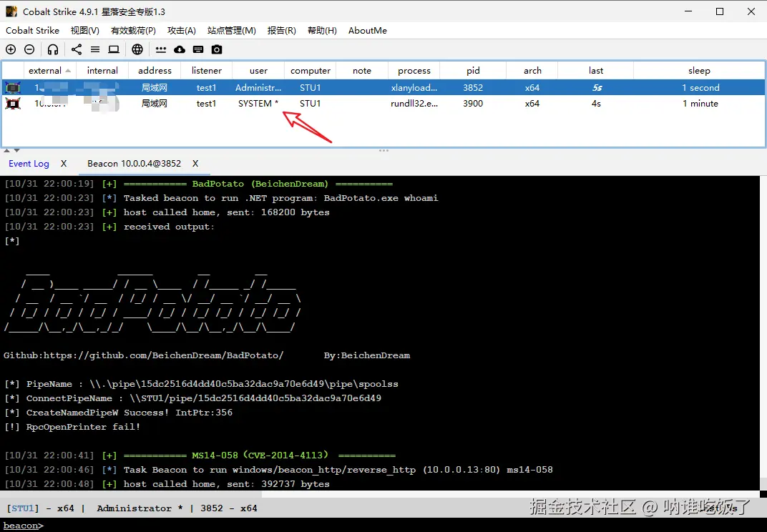767x532 pixels.
Task: Sort by the address column header
Action: pos(155,70)
